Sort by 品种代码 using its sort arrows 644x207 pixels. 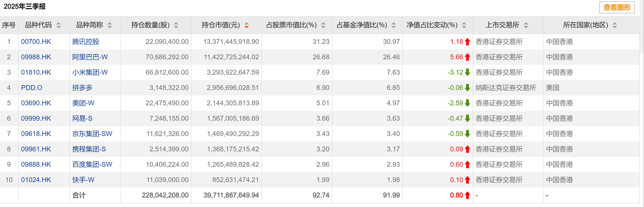tap(59, 25)
